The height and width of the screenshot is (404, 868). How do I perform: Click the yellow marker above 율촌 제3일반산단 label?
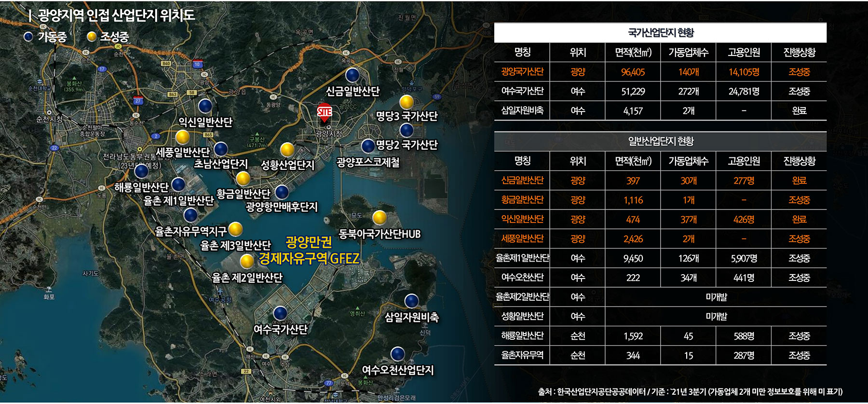tap(235, 228)
